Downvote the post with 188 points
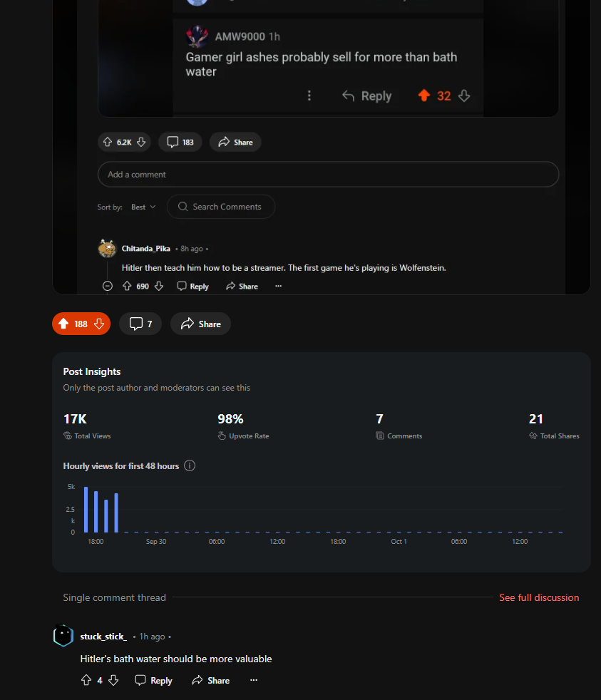 tap(99, 324)
